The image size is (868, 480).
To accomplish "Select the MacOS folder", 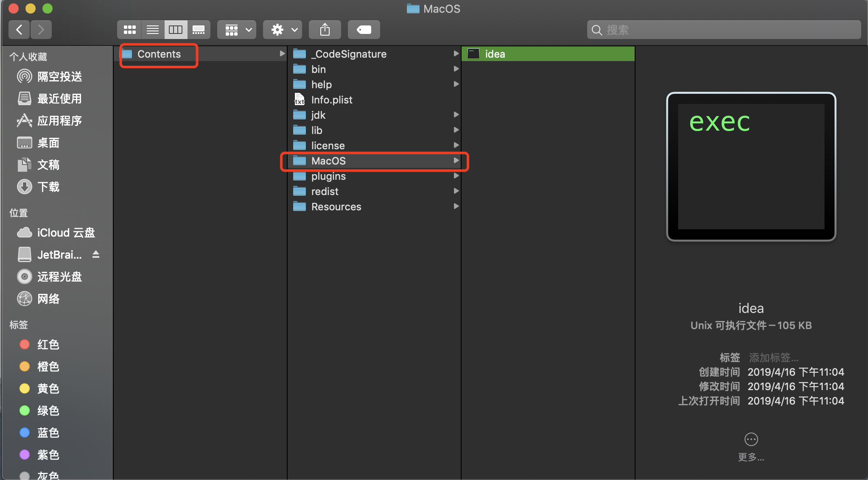I will tap(374, 161).
